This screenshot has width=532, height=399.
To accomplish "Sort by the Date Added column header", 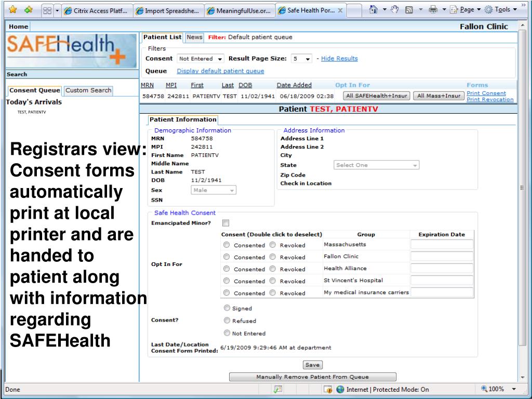I will (x=294, y=85).
